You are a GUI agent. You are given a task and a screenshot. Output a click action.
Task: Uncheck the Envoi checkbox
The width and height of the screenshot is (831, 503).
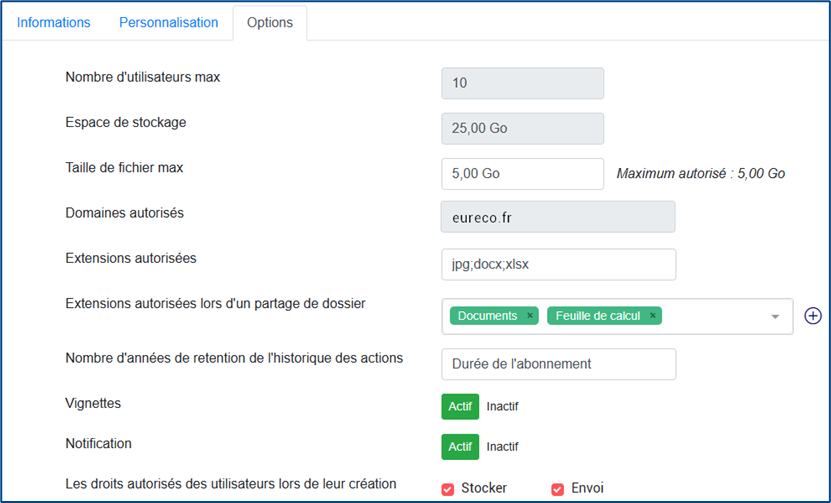[558, 489]
